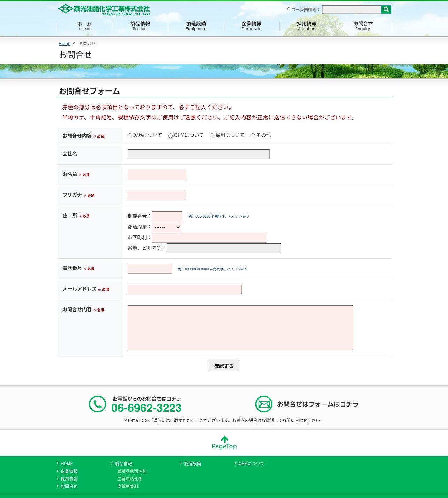Open the 都道府県 prefecture dropdown
This screenshot has height=498, width=448.
coord(167,227)
